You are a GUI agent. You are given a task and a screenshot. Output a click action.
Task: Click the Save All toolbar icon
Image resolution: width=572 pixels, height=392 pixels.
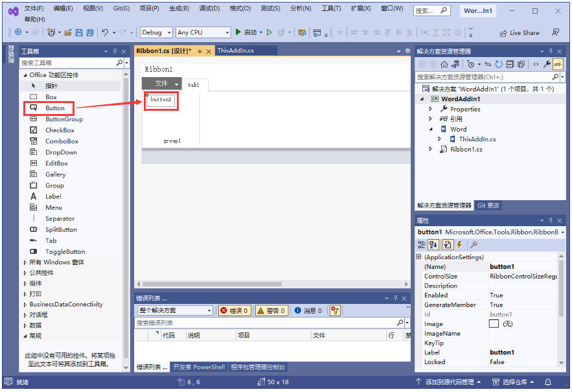90,32
